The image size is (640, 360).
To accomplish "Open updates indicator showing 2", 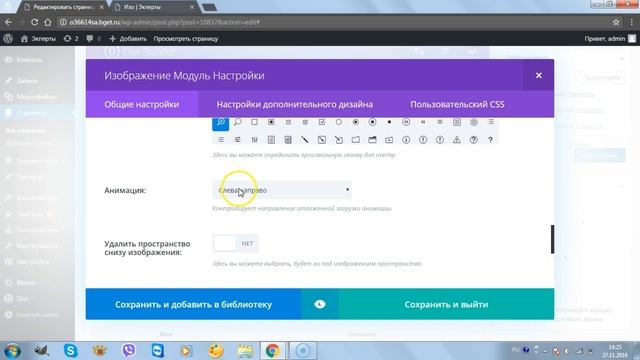I will click(x=71, y=39).
